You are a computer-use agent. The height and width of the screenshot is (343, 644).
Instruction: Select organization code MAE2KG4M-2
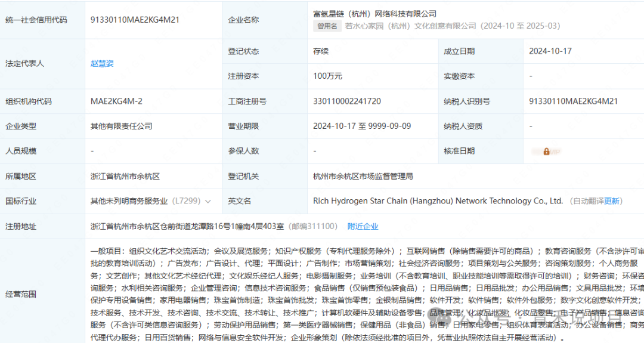(x=116, y=101)
